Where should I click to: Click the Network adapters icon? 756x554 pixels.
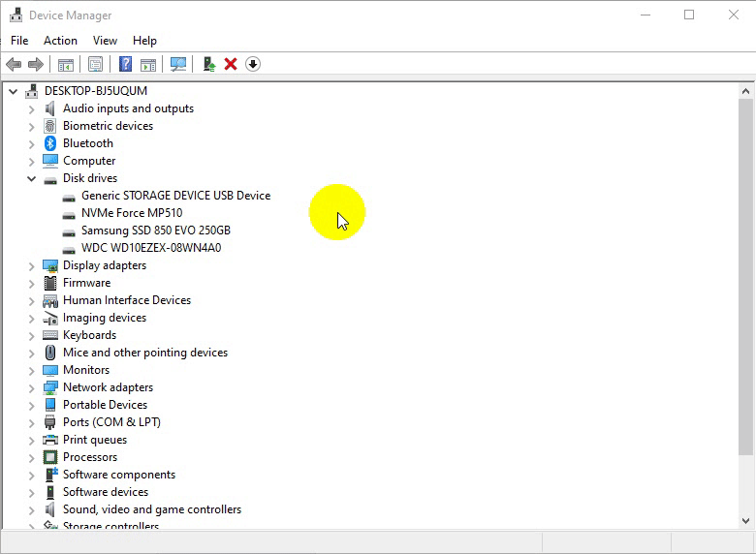click(50, 387)
